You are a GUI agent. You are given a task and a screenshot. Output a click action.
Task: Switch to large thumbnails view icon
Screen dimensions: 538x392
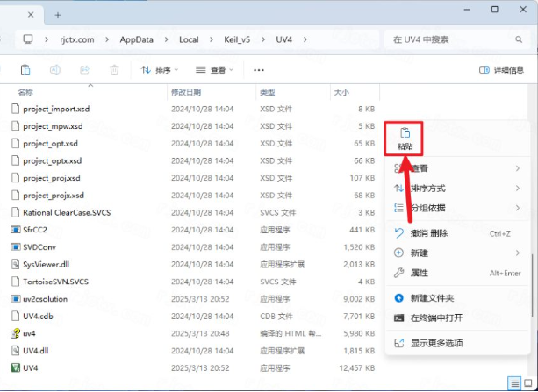click(x=528, y=383)
